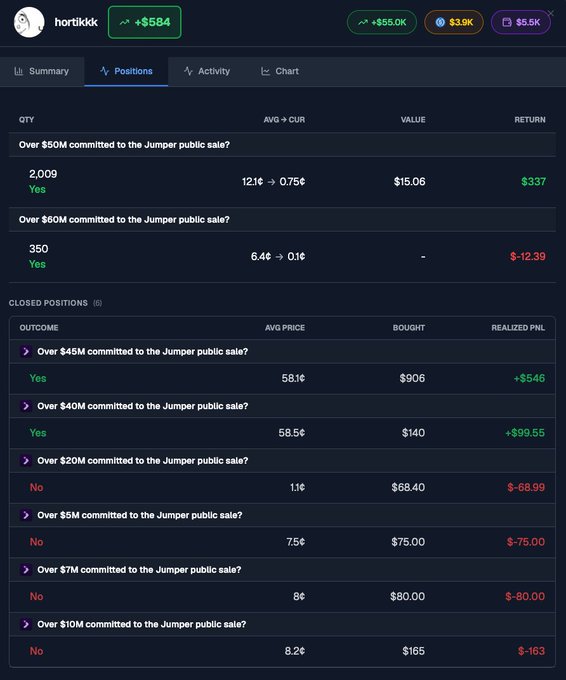Viewport: 566px width, 680px height.
Task: Click the $15.06 position value
Action: point(409,182)
